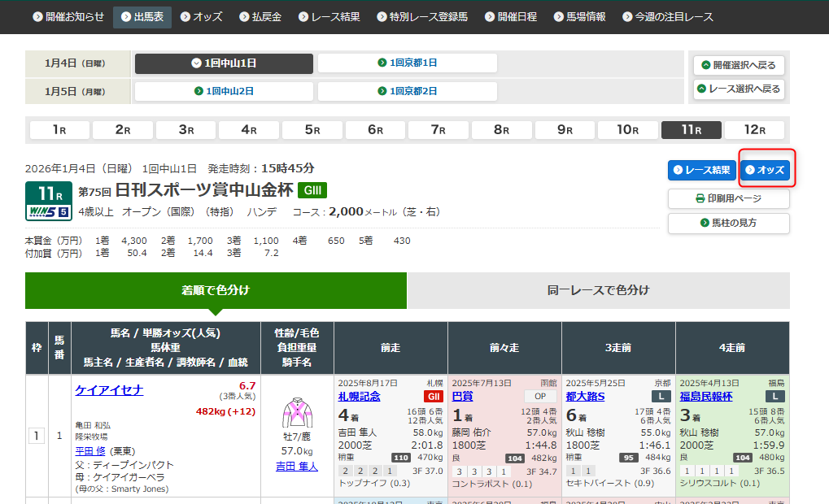Select 着順で色分け color mode
Viewport: 829px width, 504px height.
(216, 290)
